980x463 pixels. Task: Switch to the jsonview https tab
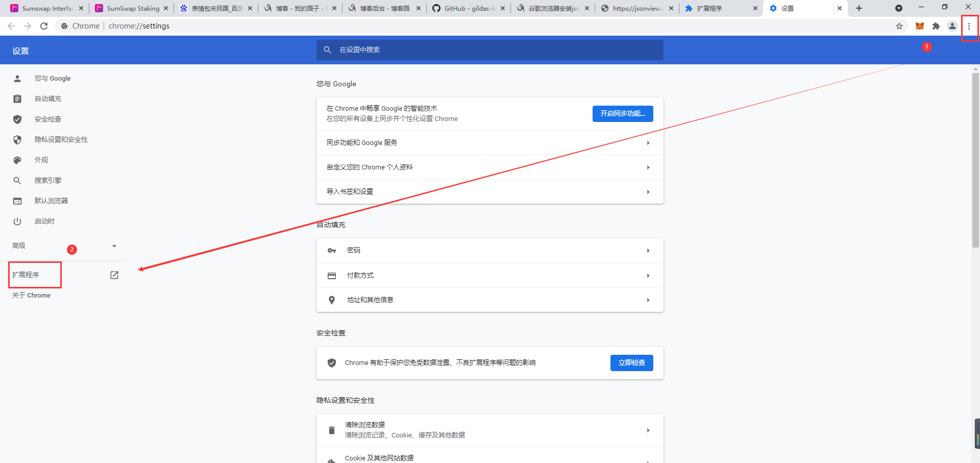pos(637,8)
